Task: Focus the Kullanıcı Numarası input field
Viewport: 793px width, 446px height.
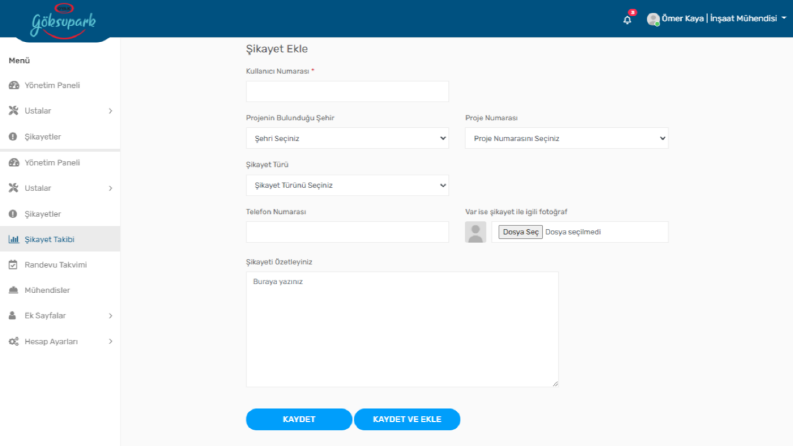Action: (x=347, y=92)
